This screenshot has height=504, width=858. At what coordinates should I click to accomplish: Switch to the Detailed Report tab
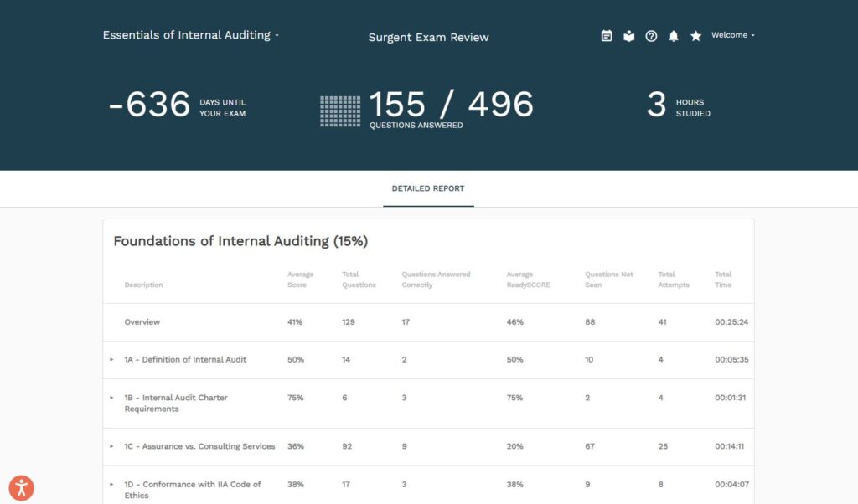tap(428, 188)
